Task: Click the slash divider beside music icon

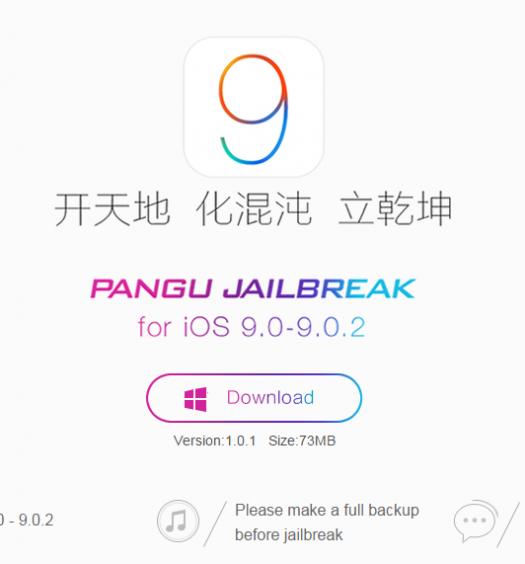Action: 215,524
